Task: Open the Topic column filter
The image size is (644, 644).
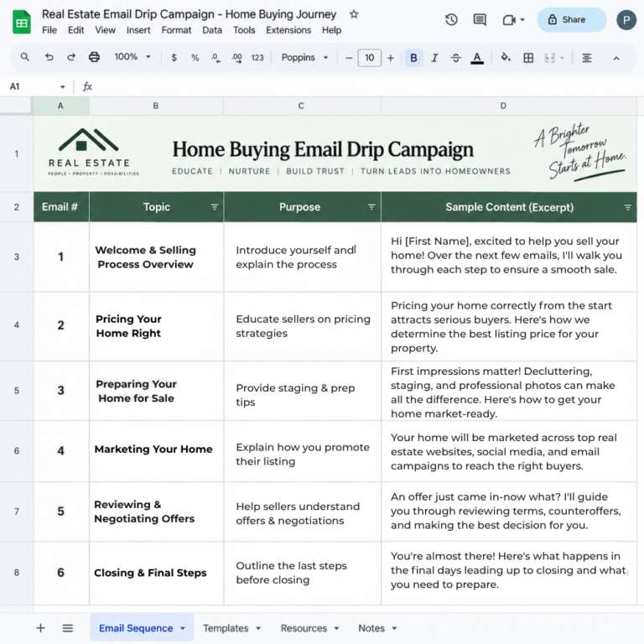Action: (x=215, y=207)
